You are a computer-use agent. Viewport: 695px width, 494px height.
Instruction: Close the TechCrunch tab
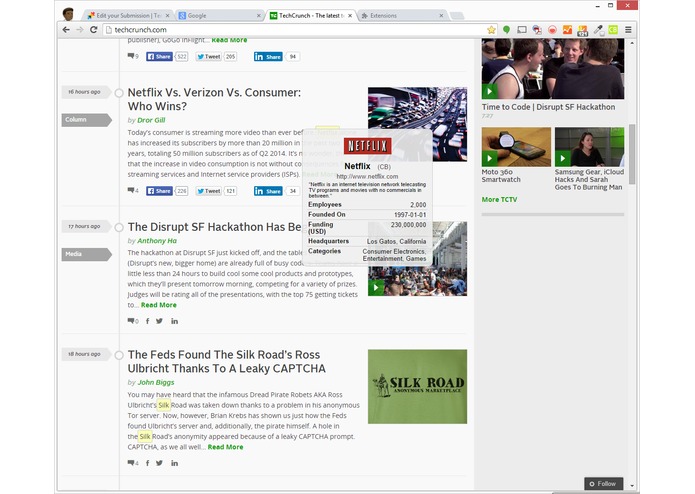pos(350,16)
